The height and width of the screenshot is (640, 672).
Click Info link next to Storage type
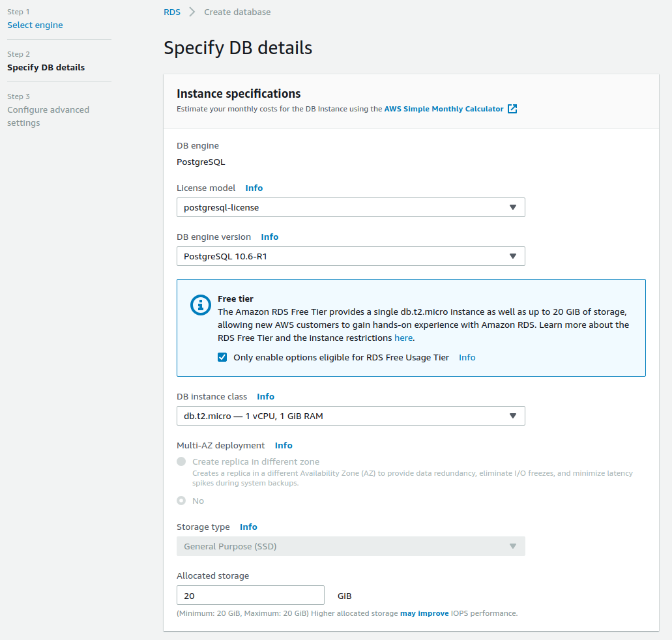coord(248,527)
